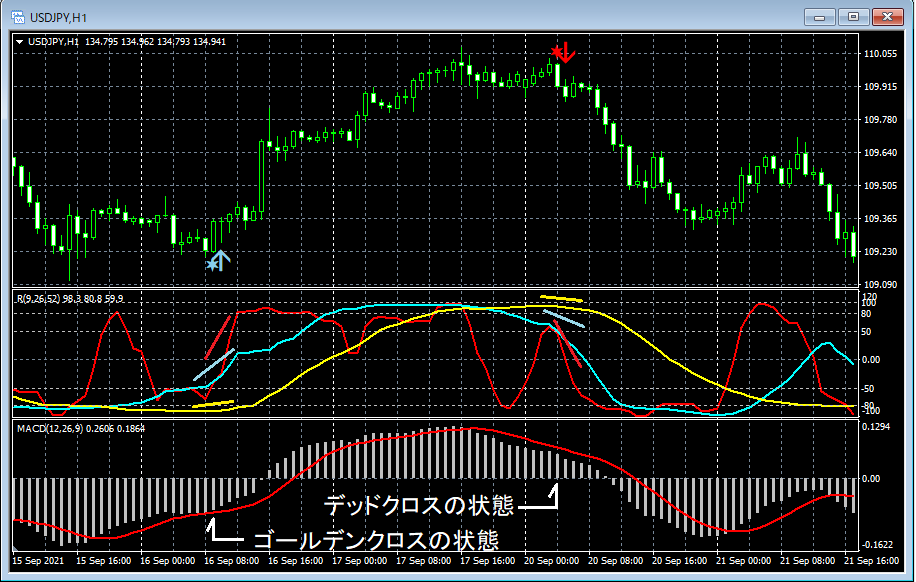The image size is (916, 582).
Task: Click the 16 Sep 16:00 time label
Action: pos(295,560)
